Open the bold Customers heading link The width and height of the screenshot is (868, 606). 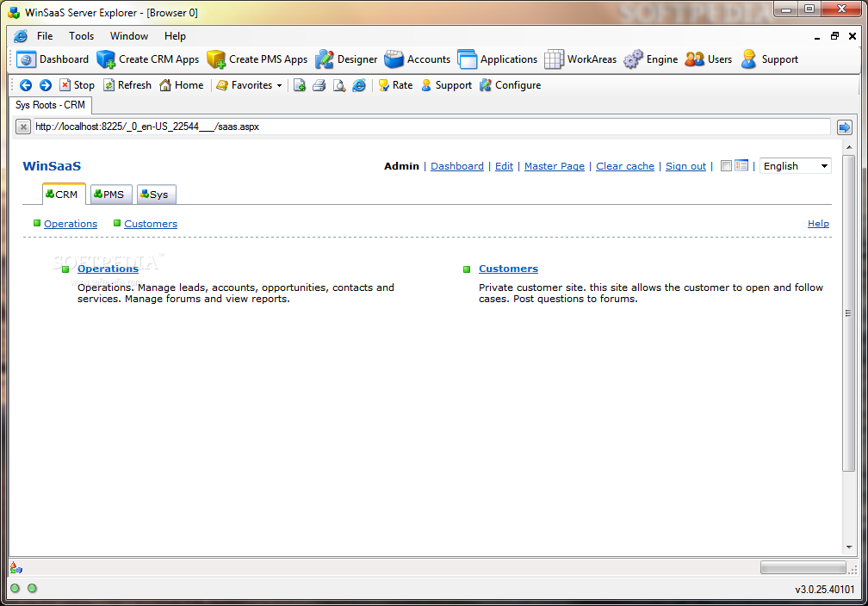point(508,269)
